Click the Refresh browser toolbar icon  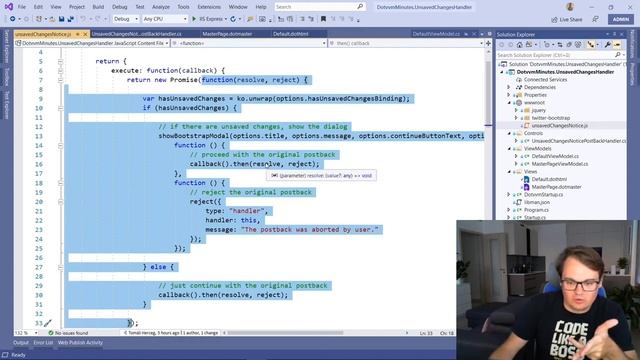(x=233, y=19)
